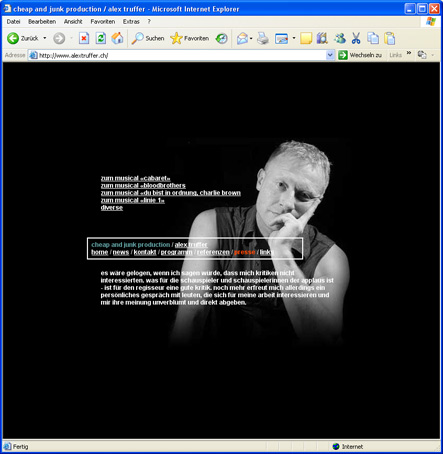The height and width of the screenshot is (454, 443).
Task: Open the kontakt navigation link
Action: (145, 252)
